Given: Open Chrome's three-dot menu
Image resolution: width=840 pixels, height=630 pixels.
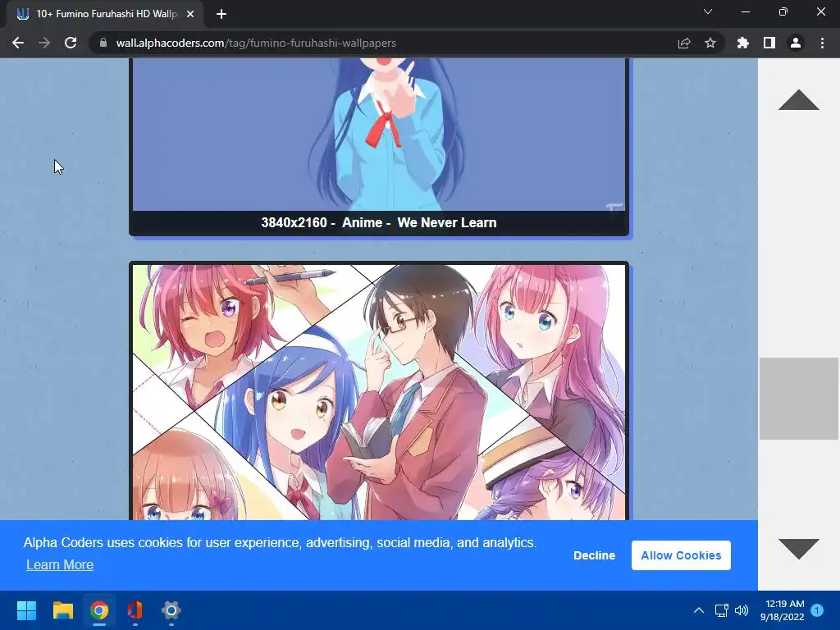Looking at the screenshot, I should pyautogui.click(x=822, y=43).
